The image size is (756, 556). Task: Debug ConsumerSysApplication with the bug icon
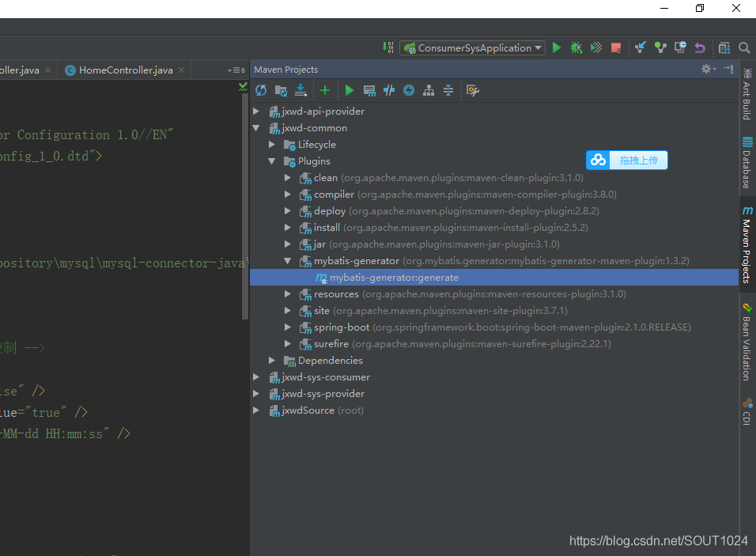coord(576,47)
